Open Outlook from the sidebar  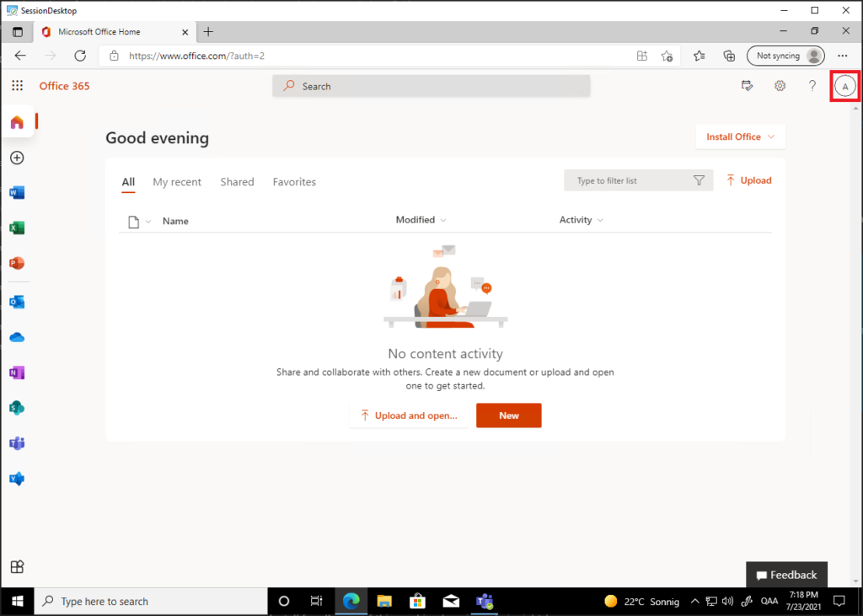click(17, 302)
